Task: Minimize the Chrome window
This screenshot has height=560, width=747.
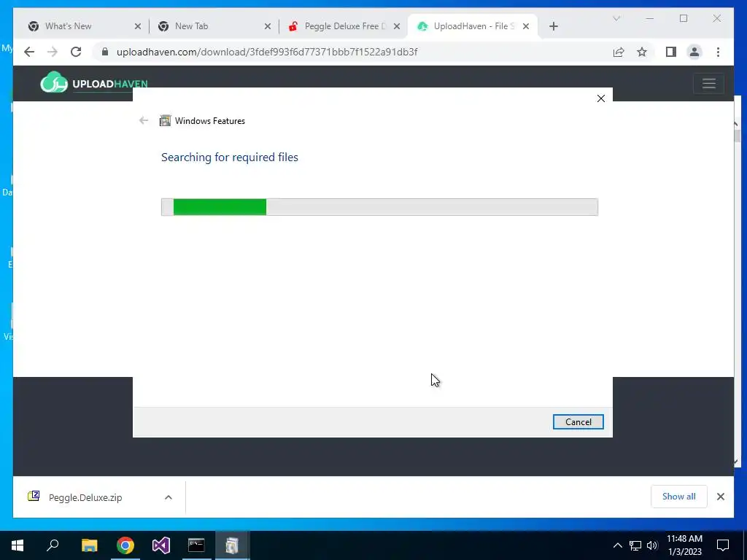Action: pyautogui.click(x=650, y=18)
